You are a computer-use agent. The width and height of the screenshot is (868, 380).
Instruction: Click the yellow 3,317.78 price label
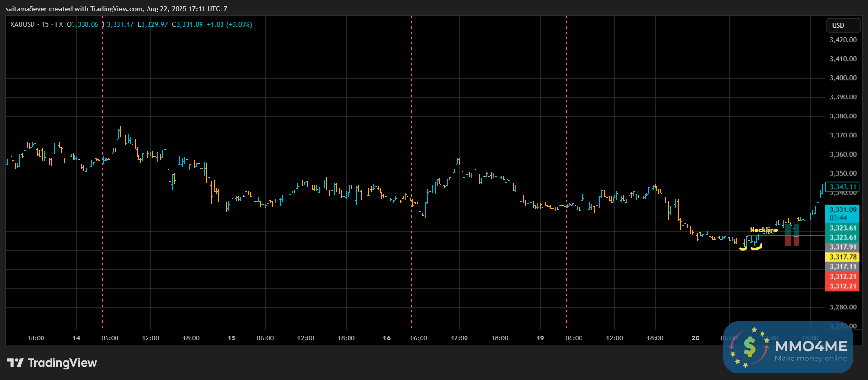(x=843, y=257)
